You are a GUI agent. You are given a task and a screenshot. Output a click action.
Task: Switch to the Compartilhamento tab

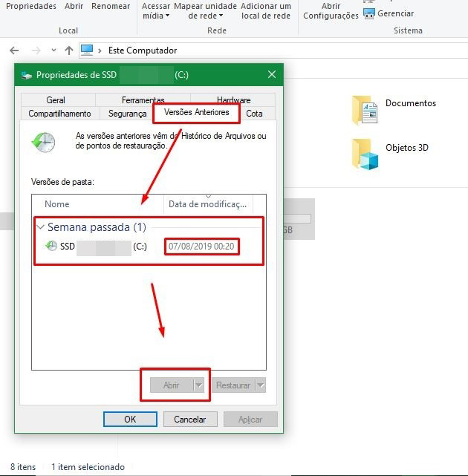pos(59,114)
